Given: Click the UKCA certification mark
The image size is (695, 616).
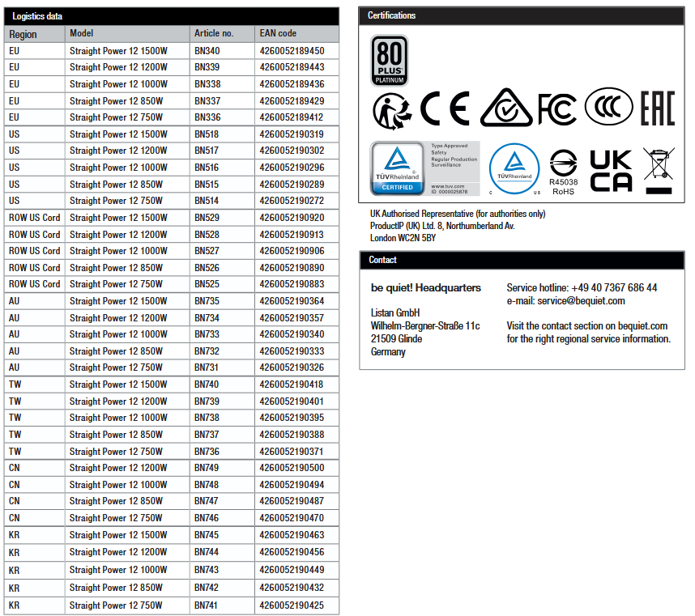Looking at the screenshot, I should click(612, 171).
